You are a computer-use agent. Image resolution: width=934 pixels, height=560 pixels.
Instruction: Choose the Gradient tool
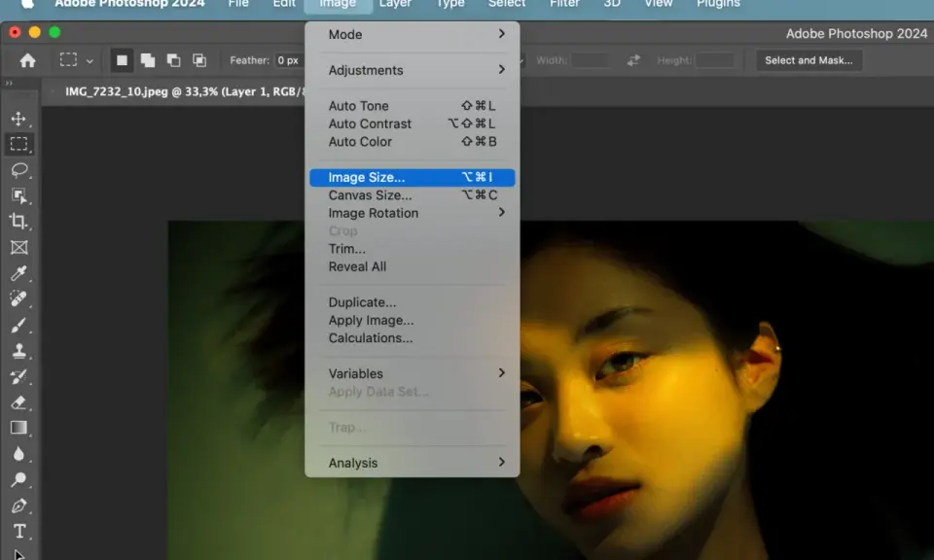18,428
